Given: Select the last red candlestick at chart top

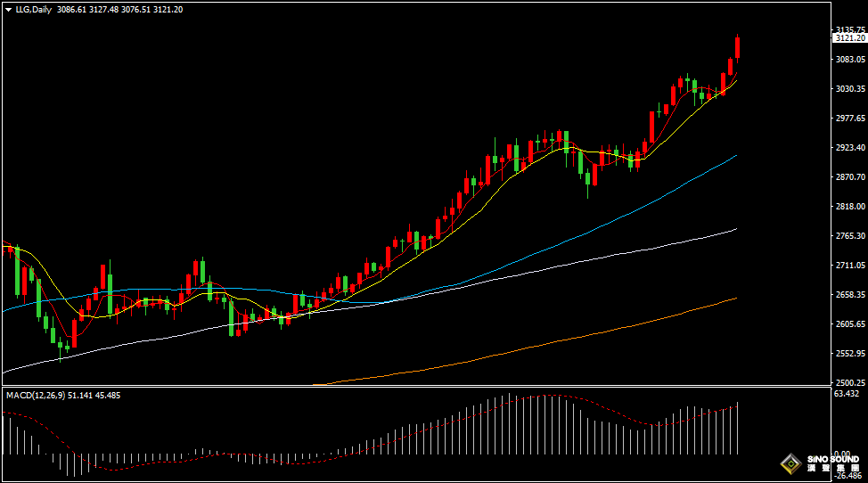Looking at the screenshot, I should point(737,47).
